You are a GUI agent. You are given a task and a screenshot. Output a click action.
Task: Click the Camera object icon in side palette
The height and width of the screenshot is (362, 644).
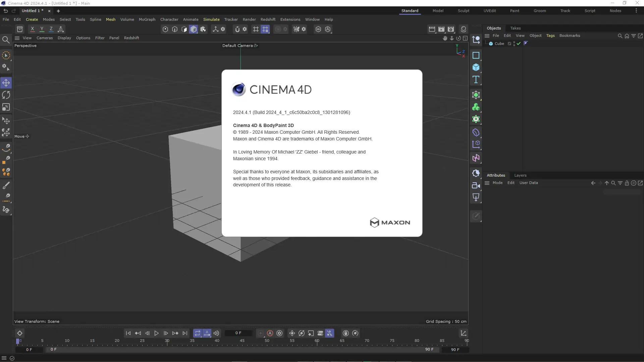coord(476,185)
